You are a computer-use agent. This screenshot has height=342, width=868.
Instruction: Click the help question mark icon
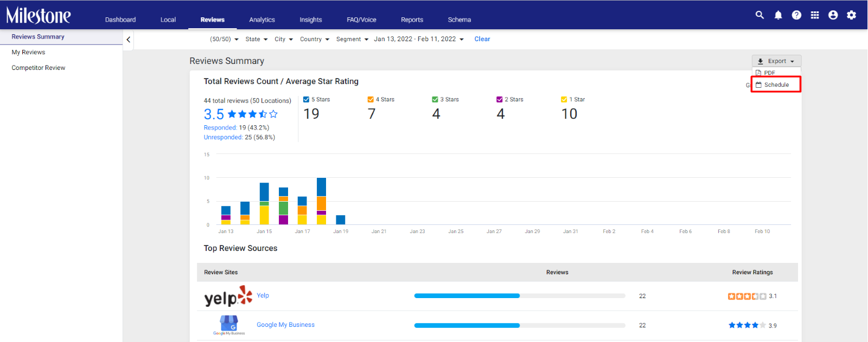(796, 15)
